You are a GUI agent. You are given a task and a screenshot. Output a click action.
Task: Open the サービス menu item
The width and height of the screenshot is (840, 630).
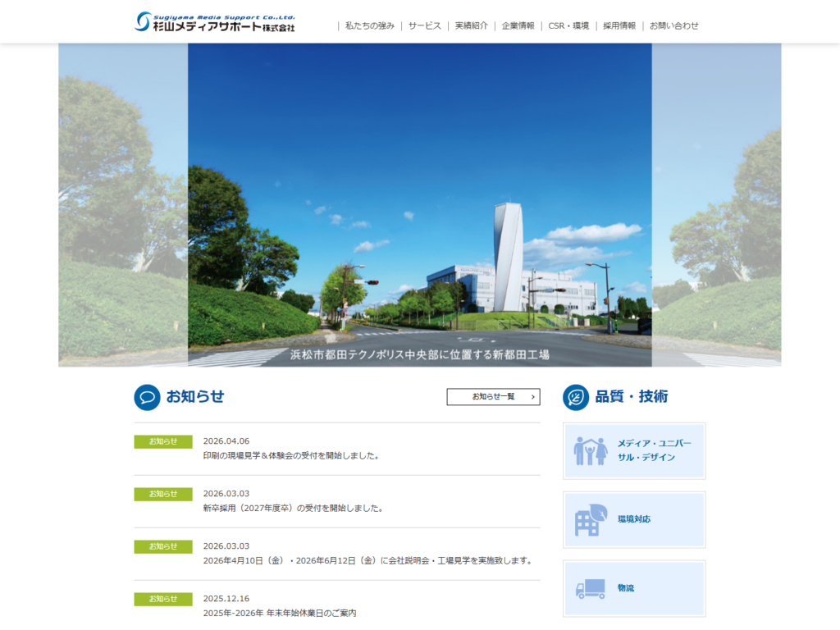[x=424, y=25]
